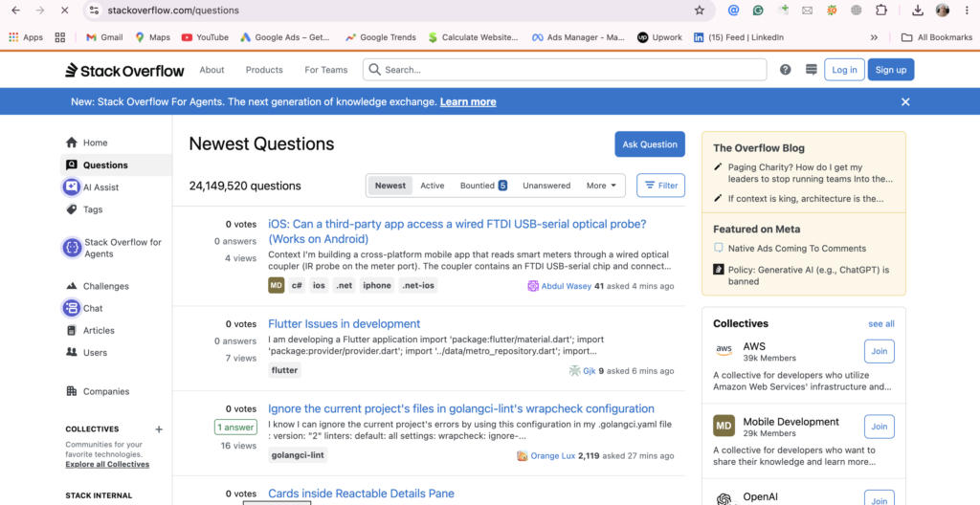980x505 pixels.
Task: Follow the Learn more banner link
Action: point(468,102)
